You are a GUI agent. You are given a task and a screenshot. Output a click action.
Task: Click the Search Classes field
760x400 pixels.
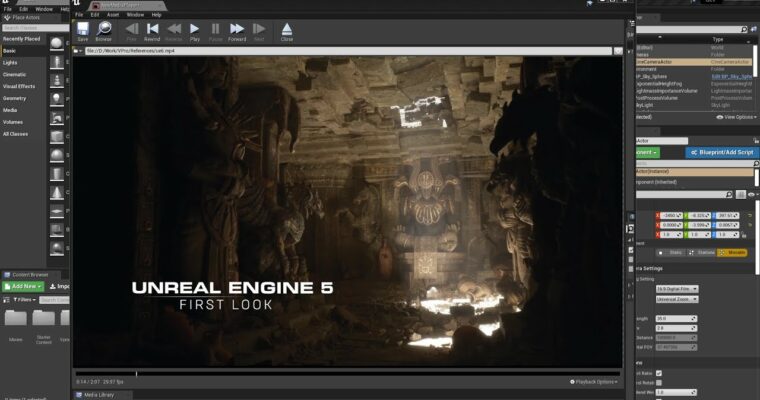pos(35,28)
